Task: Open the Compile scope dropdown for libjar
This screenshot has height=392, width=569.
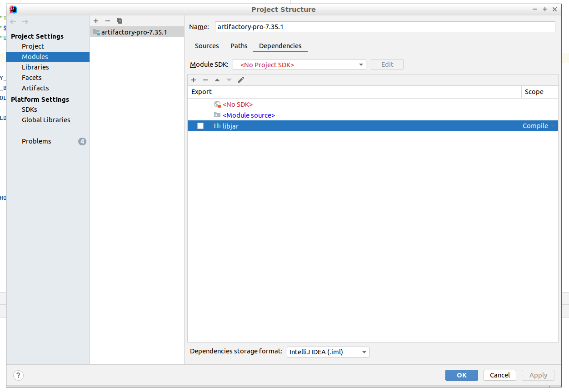Action: point(539,126)
